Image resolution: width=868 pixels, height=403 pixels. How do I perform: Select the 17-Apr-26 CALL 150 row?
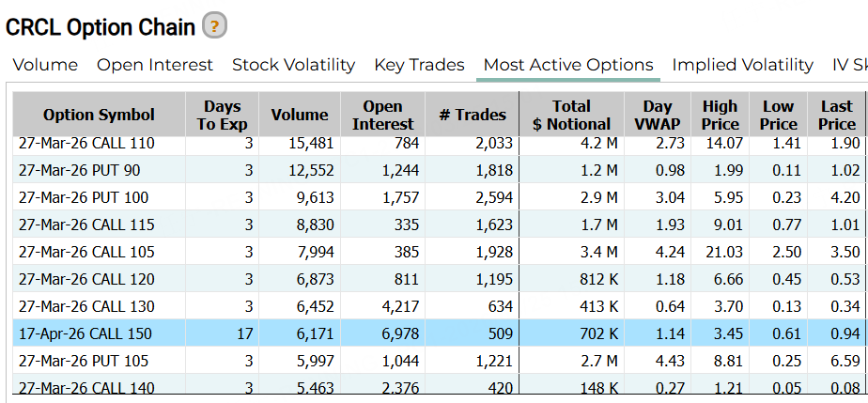click(x=85, y=333)
